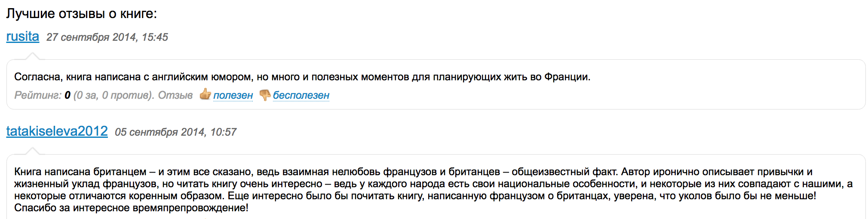This screenshot has width=868, height=219.
Task: Click the line Спасибо за интересное времяпрепровождение!
Action: pos(131,208)
